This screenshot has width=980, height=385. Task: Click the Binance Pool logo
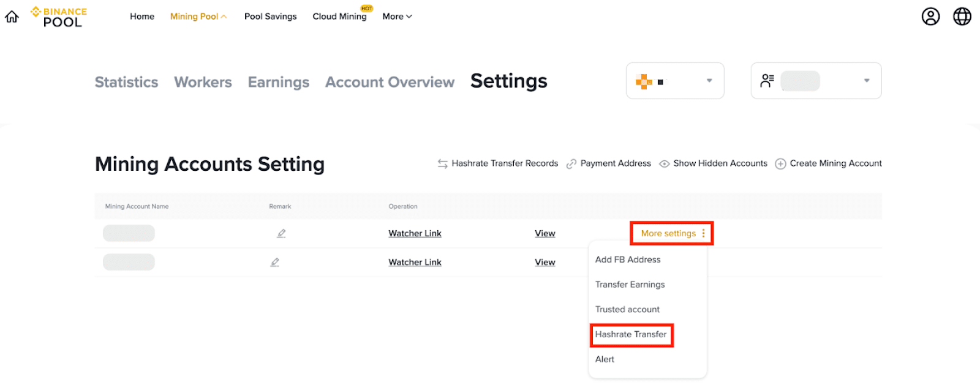[59, 17]
